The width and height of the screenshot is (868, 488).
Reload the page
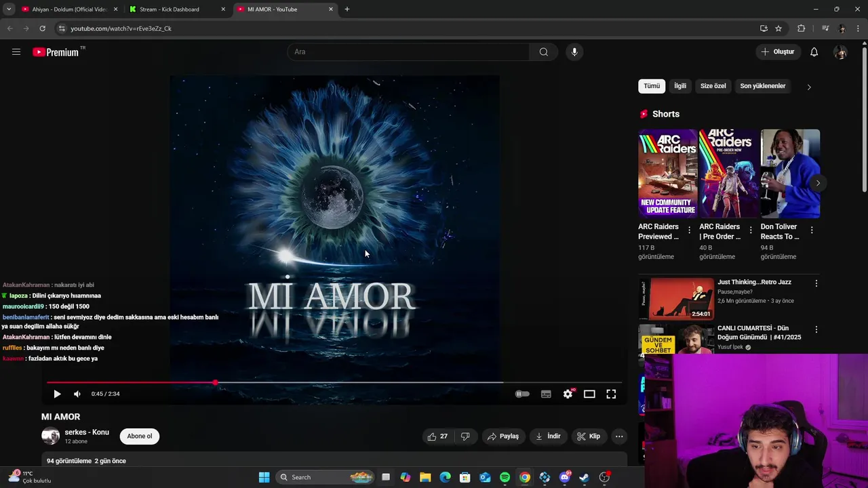tap(42, 28)
